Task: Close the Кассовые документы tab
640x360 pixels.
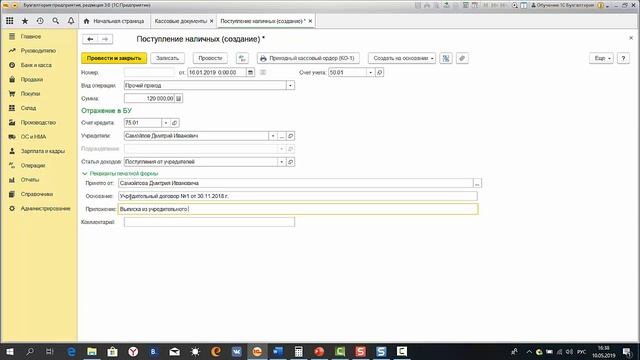Action: (211, 21)
